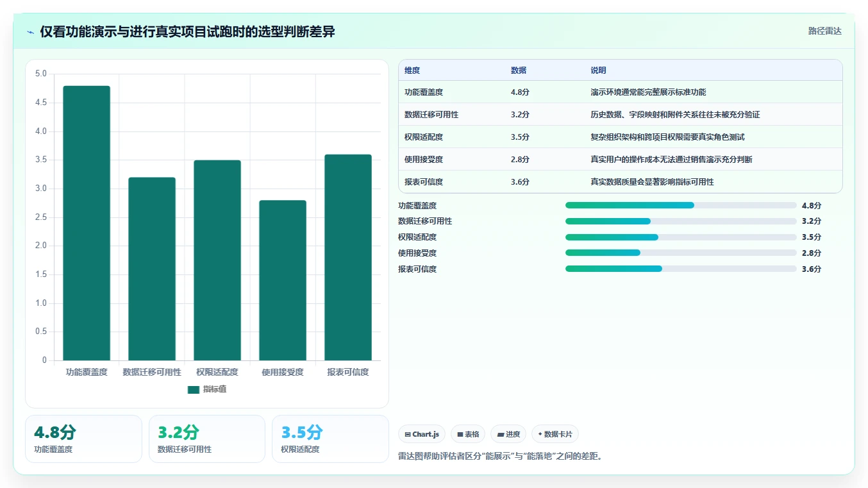Click the 权限适配度 bar in chart
868x488 pixels.
tap(217, 260)
